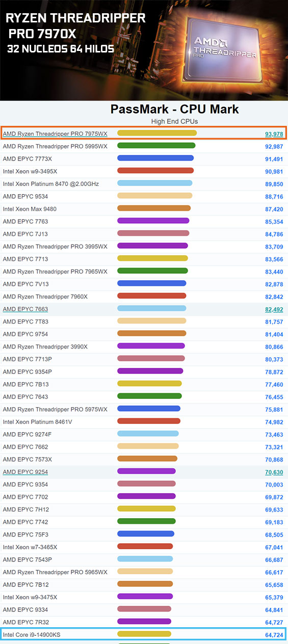288x644 pixels.
Task: Select the AMD EPYC 7713P name
Action: (x=28, y=359)
